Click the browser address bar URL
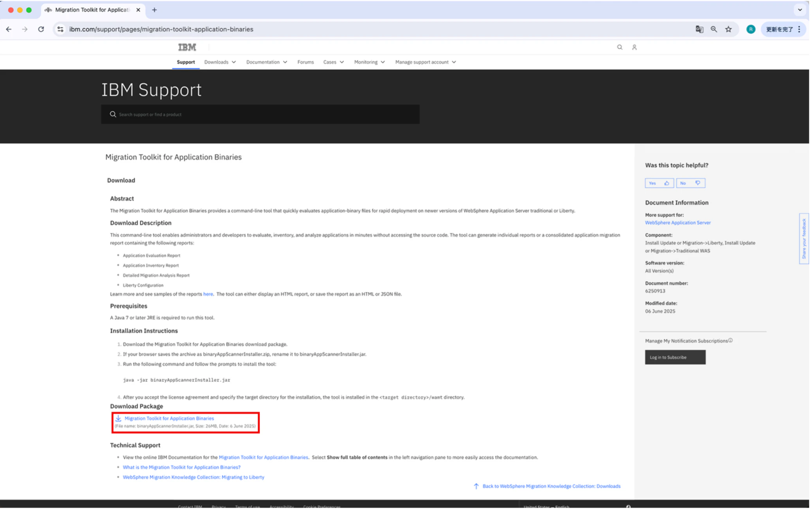The image size is (812, 511). tap(161, 29)
